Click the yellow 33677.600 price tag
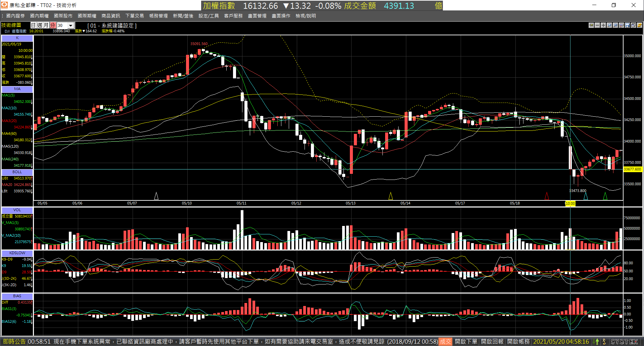Screen dimensions: 644x346 coord(633,169)
